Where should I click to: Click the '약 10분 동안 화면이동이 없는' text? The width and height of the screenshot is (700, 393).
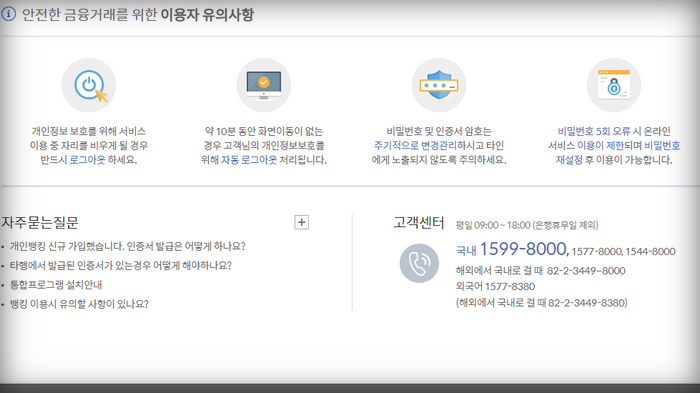(x=264, y=131)
